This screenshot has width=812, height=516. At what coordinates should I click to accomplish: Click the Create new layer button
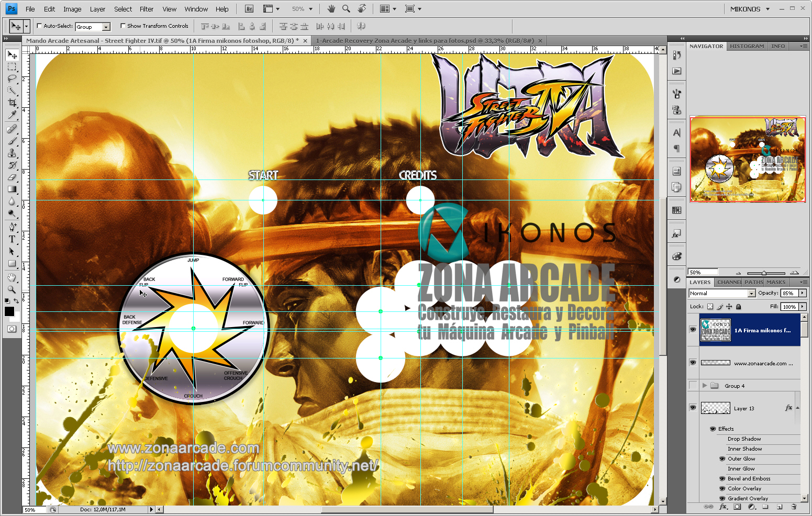780,507
